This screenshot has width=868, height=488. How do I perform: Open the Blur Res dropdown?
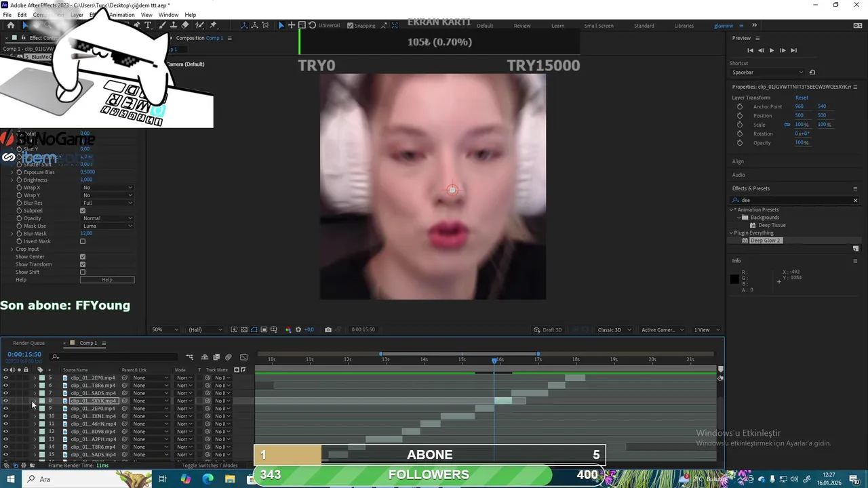click(108, 203)
